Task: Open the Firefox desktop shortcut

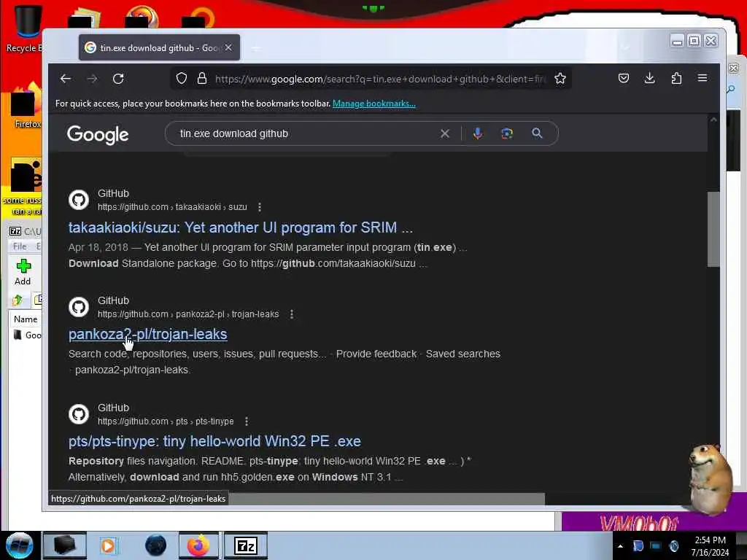Action: click(x=26, y=106)
